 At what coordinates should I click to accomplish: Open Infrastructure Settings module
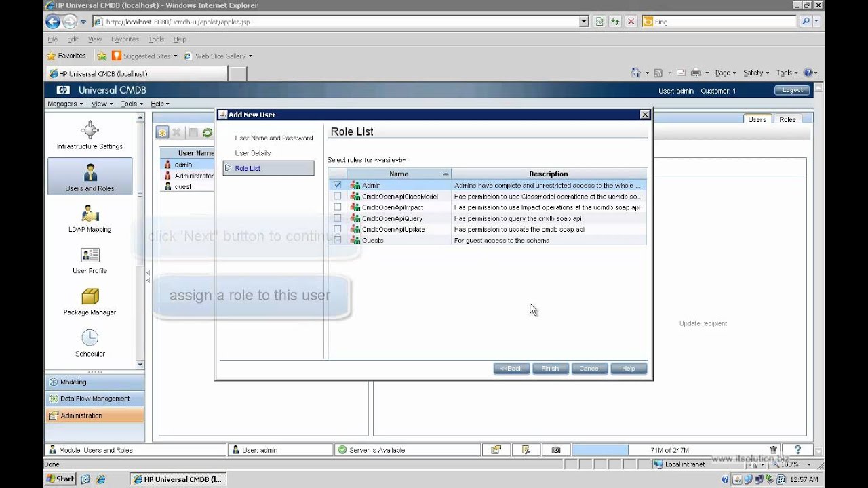[x=90, y=136]
